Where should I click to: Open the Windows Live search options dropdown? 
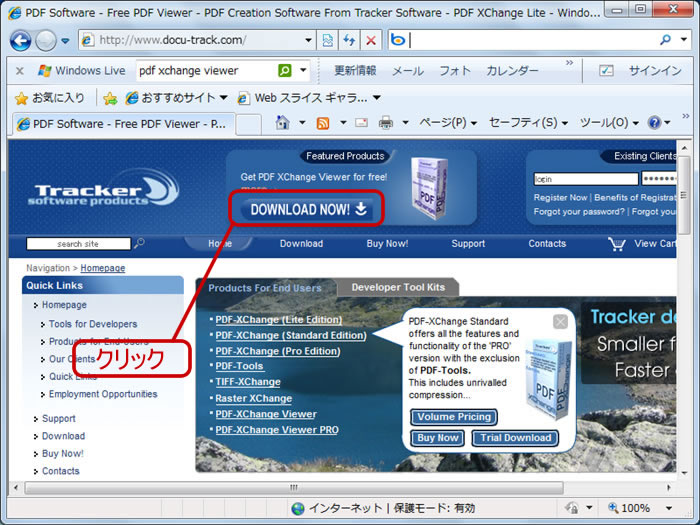[304, 70]
